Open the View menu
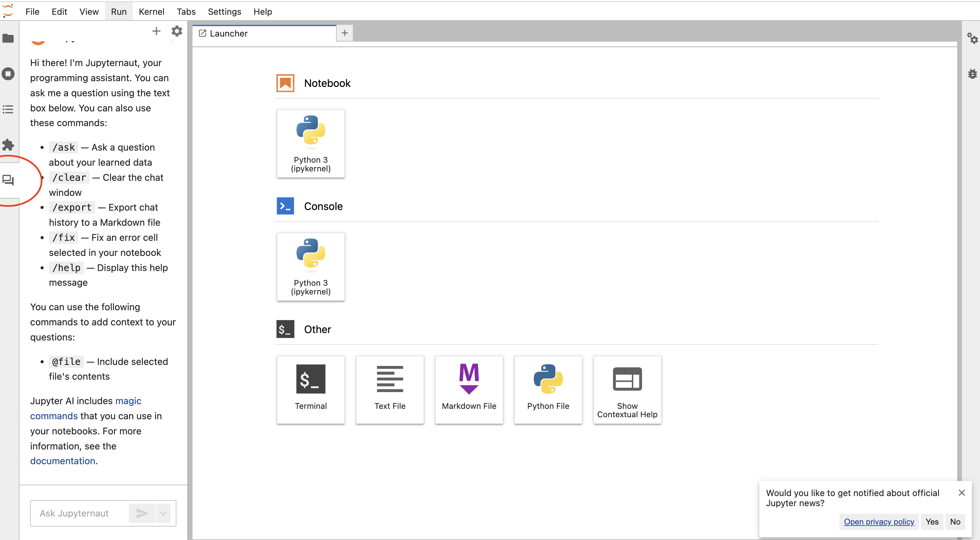 pyautogui.click(x=89, y=11)
